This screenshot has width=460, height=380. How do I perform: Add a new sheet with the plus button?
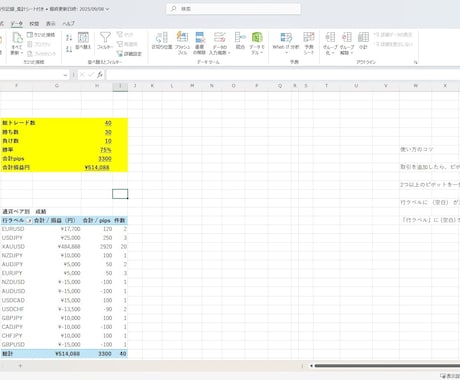coord(20,366)
